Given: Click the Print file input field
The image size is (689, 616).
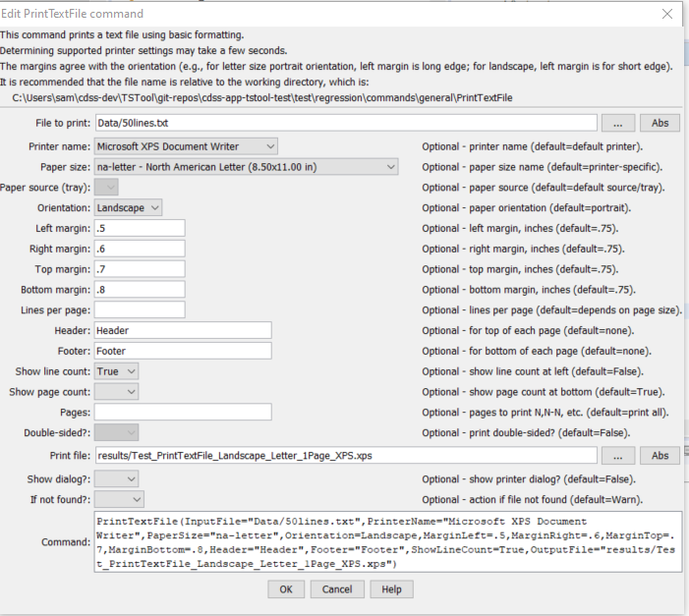Looking at the screenshot, I should pyautogui.click(x=346, y=455).
